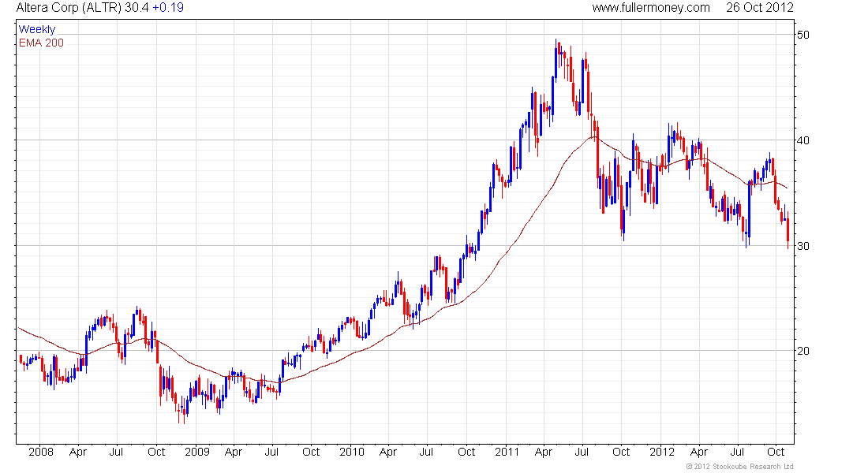Select the price change value +0.19
Screen dimensions: 868x473
point(168,7)
